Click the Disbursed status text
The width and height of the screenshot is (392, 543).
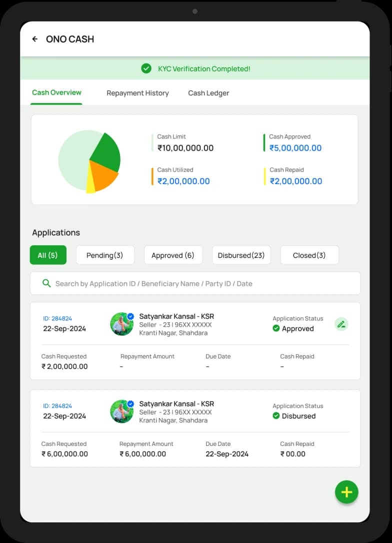pos(298,416)
